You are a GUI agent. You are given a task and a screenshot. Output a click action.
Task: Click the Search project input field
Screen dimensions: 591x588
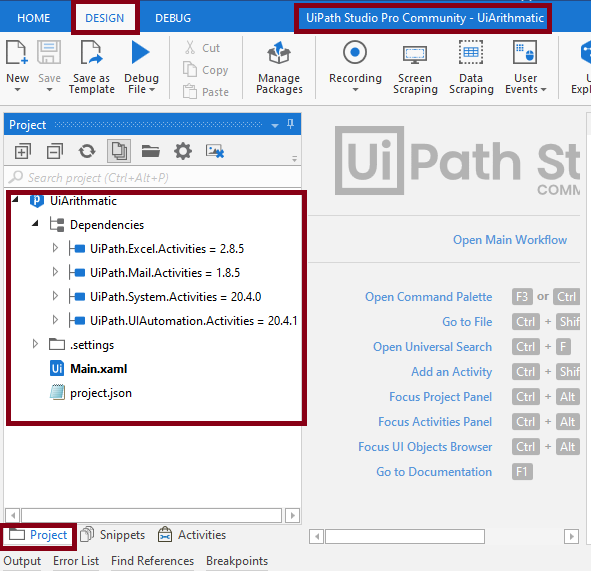[153, 177]
